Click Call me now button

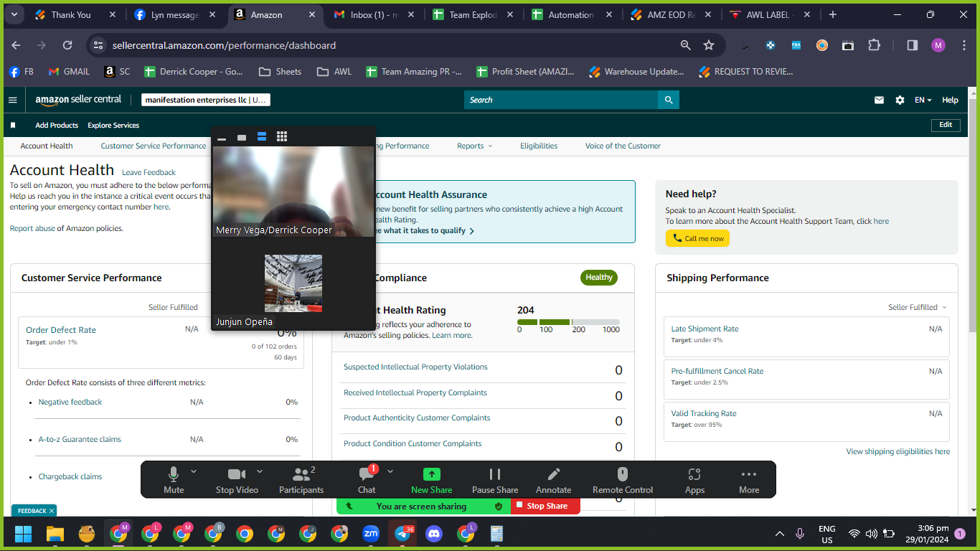click(697, 238)
